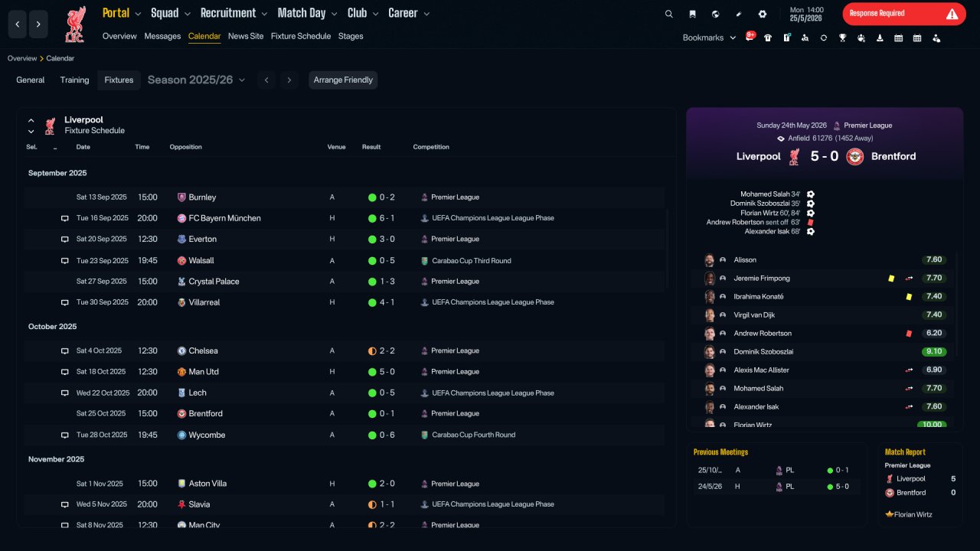The image size is (980, 551).
Task: Open the Season 2025/26 dropdown
Action: 197,80
